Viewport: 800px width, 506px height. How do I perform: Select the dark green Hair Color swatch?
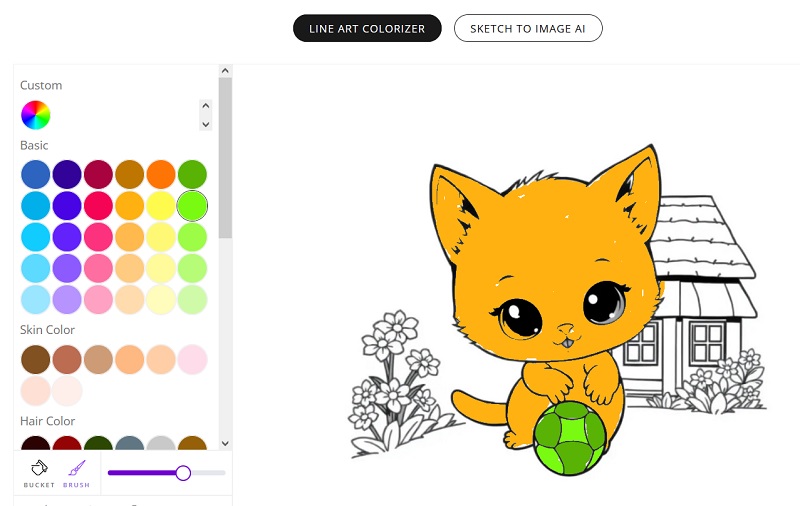tap(98, 446)
